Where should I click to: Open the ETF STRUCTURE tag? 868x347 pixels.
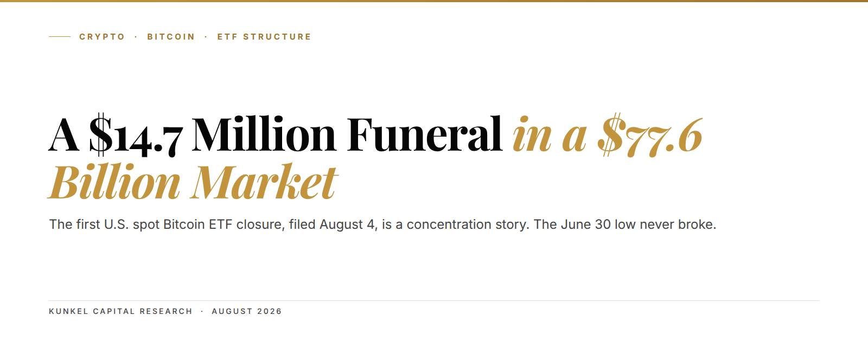[x=264, y=37]
